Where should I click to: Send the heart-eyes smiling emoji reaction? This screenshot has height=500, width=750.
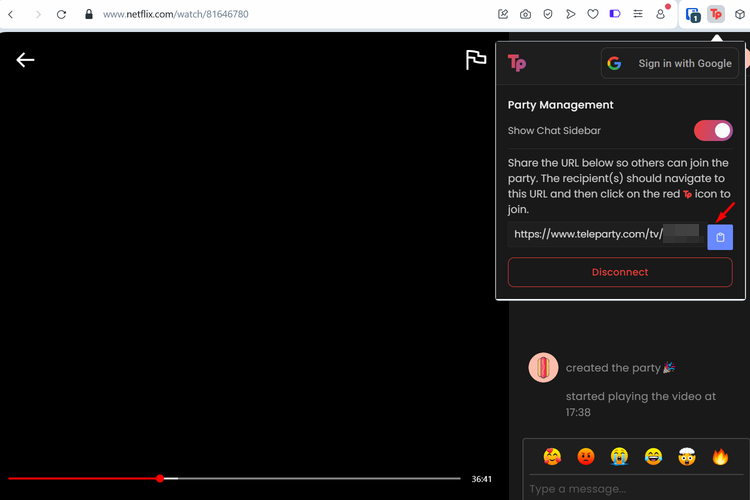click(552, 456)
